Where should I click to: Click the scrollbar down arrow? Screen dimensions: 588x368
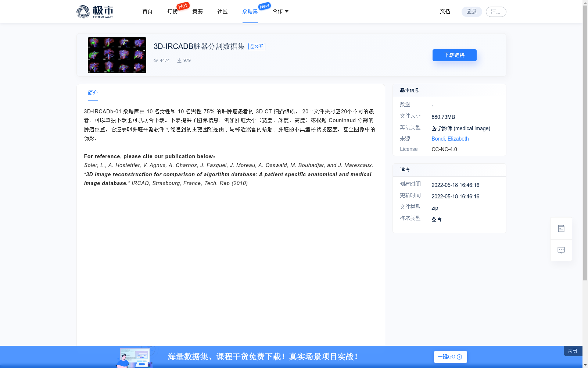click(585, 365)
